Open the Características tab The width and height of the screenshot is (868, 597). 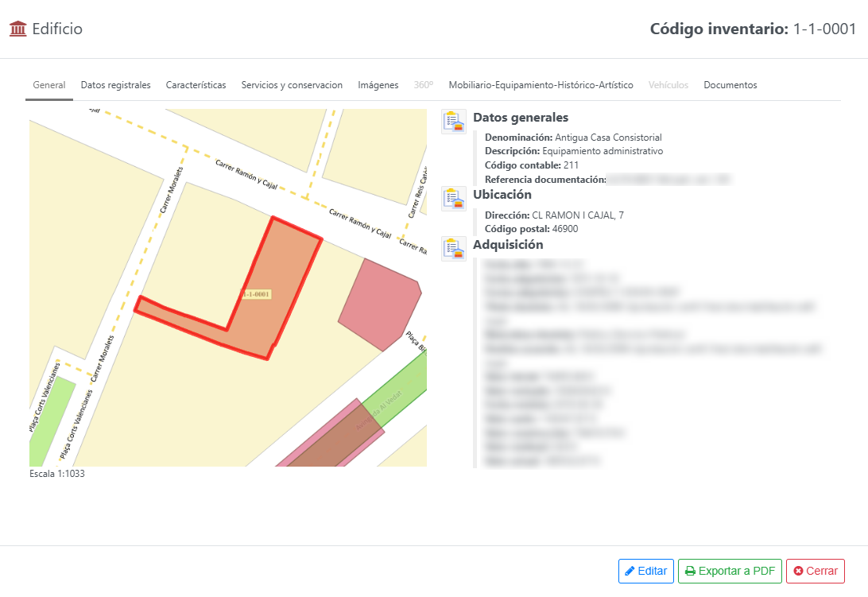[196, 85]
